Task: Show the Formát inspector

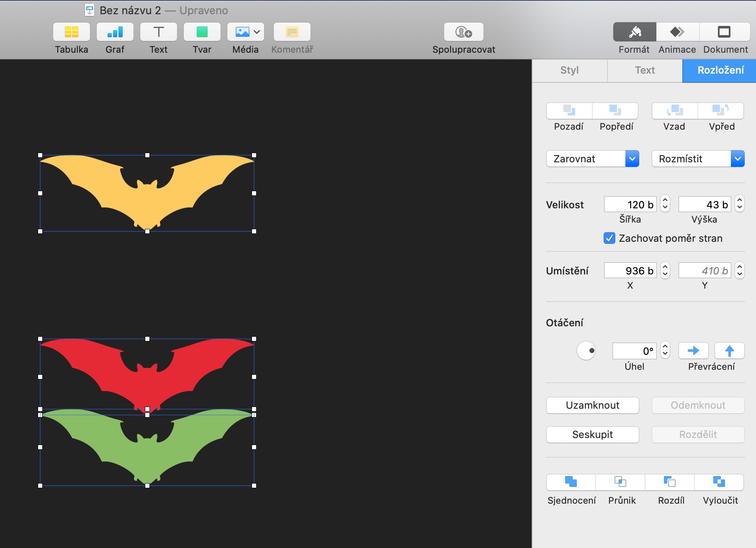Action: 635,32
